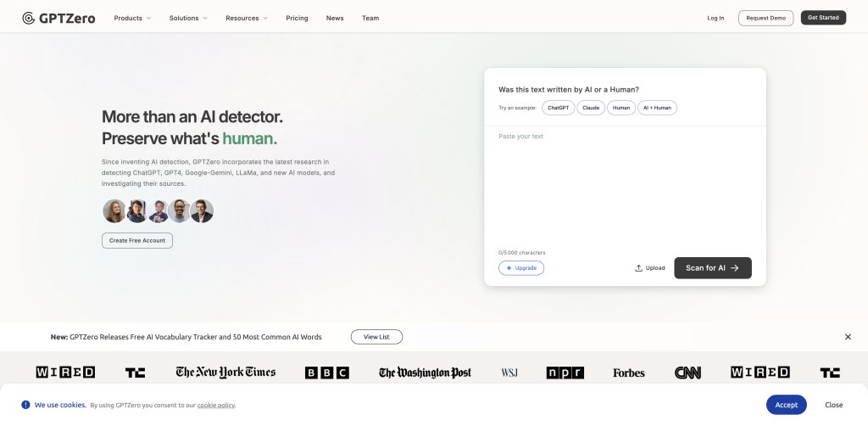This screenshot has width=868, height=426.
Task: Try the AI + Human example
Action: (657, 108)
